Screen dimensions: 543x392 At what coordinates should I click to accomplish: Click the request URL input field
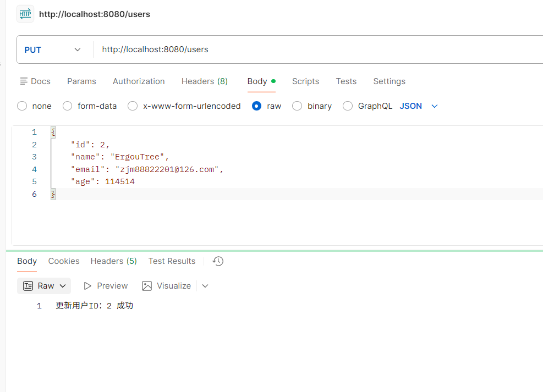click(319, 49)
